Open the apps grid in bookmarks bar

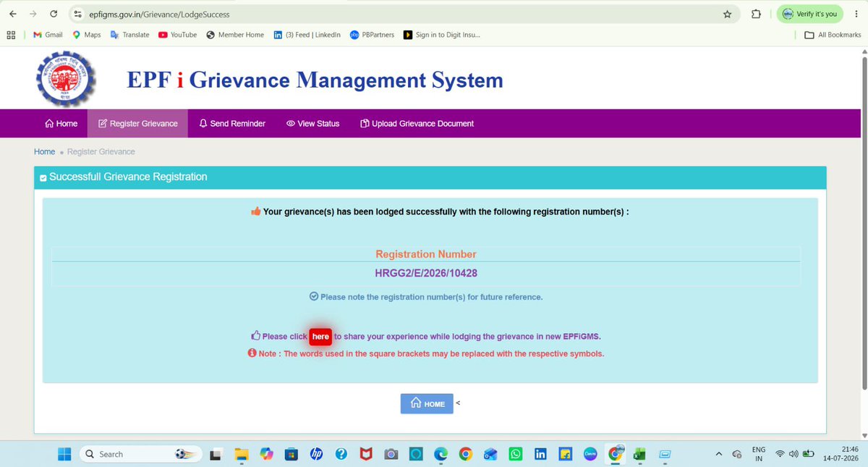click(11, 34)
